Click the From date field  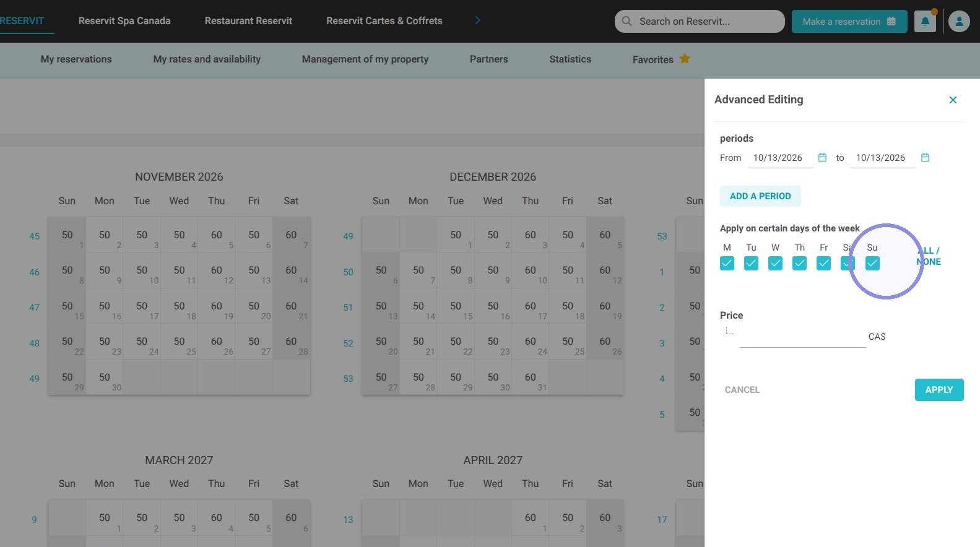click(x=779, y=158)
